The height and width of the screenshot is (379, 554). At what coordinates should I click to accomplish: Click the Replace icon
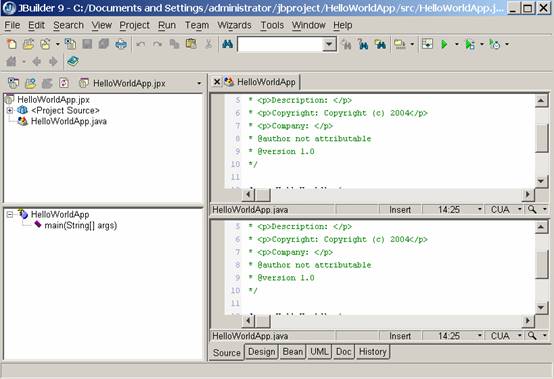[363, 45]
